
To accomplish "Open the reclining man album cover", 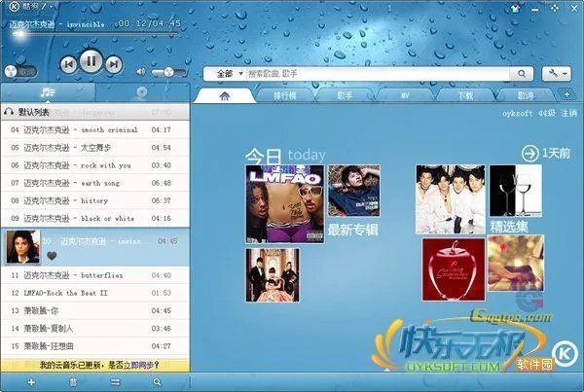I will click(x=354, y=191).
